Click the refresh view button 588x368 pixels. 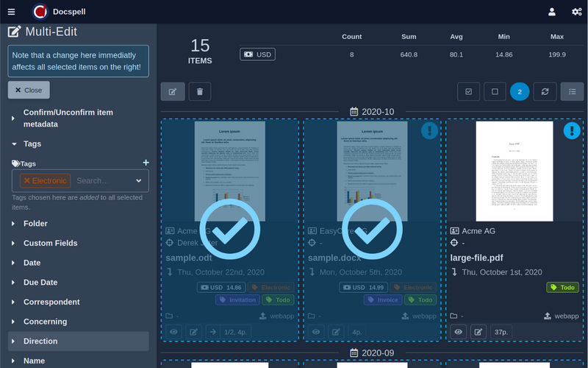click(545, 91)
